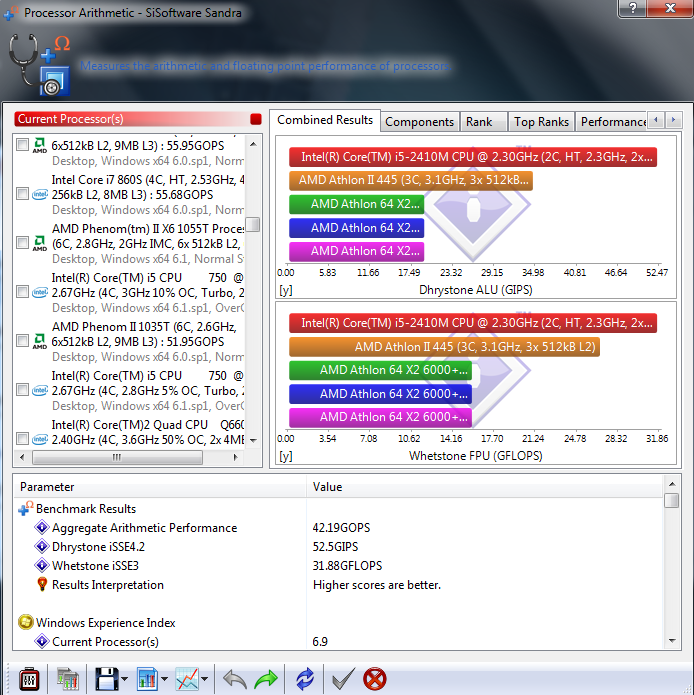Click the question mark help button

click(x=633, y=8)
